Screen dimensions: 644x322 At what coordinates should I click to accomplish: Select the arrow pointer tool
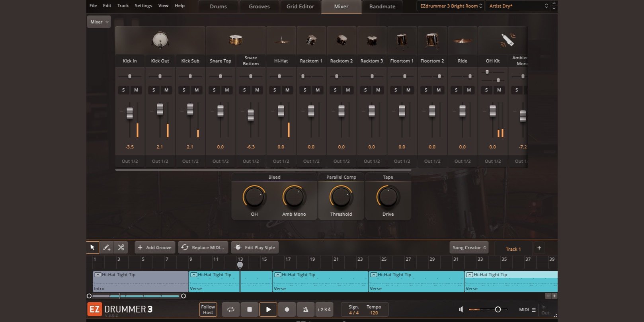click(x=92, y=248)
